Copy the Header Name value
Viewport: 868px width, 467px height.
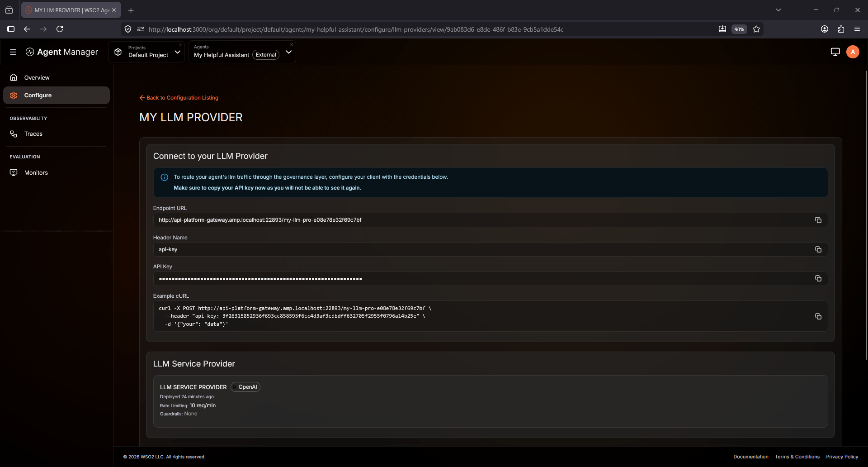pyautogui.click(x=818, y=249)
